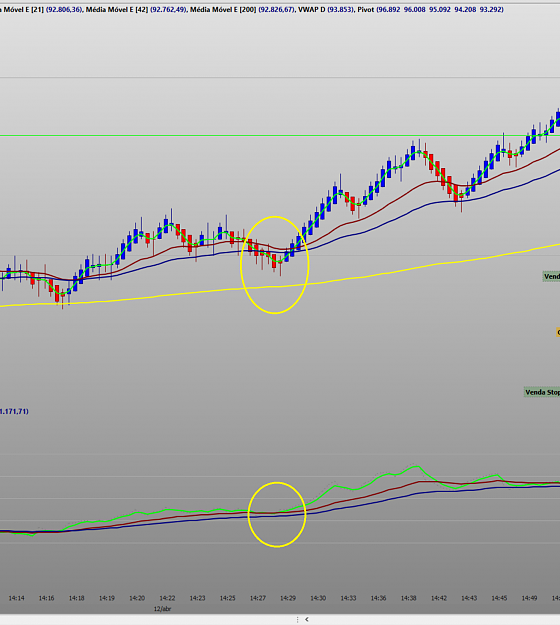
Task: Click the green horizontal price line
Action: [279, 136]
